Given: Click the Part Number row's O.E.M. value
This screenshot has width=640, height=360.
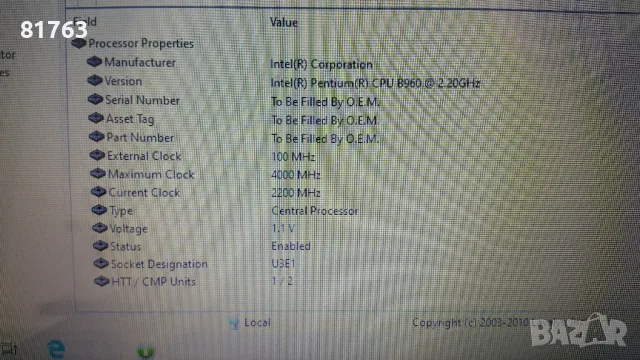Looking at the screenshot, I should point(325,139).
